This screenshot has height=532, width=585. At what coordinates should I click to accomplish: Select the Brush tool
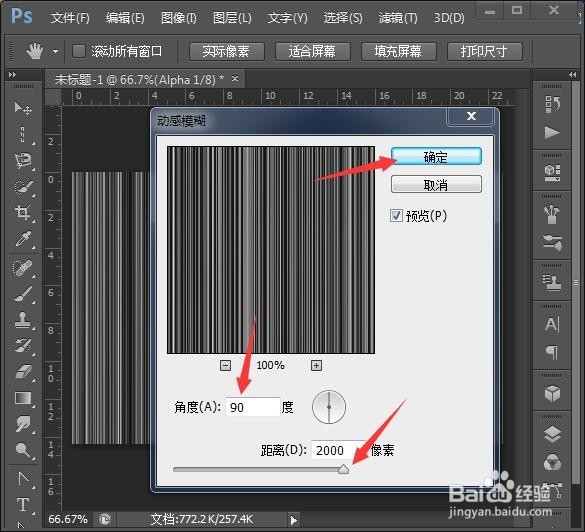click(23, 294)
